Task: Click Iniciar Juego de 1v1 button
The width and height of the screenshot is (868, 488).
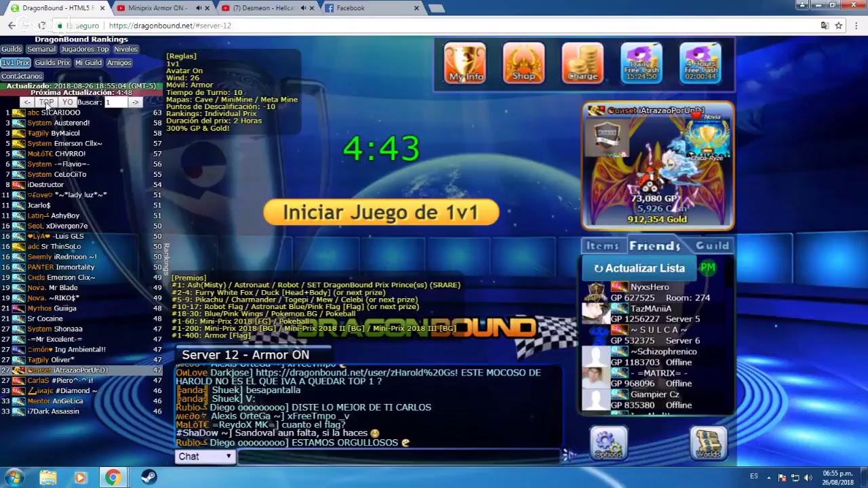Action: click(381, 213)
